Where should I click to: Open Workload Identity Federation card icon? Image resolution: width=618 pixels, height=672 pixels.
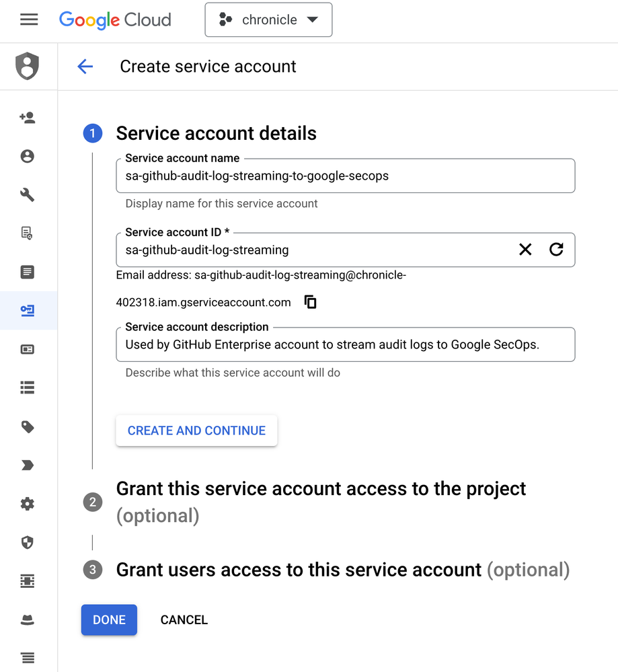pos(28,349)
